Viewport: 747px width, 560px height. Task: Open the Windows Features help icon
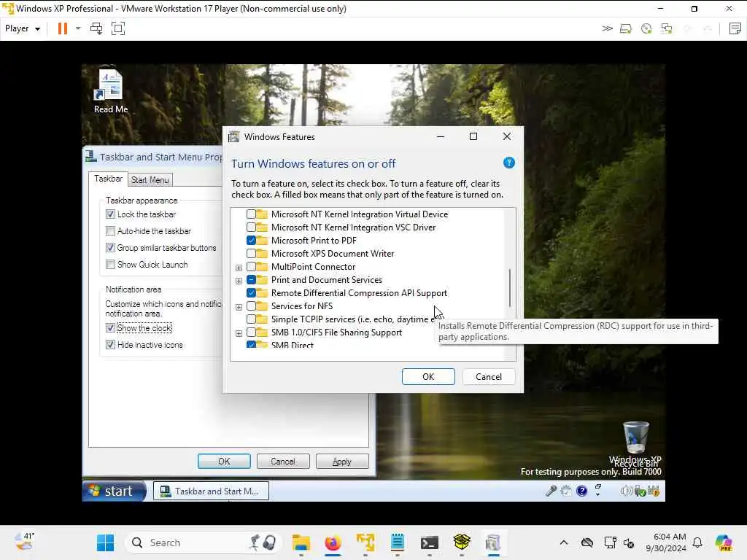[x=508, y=163]
